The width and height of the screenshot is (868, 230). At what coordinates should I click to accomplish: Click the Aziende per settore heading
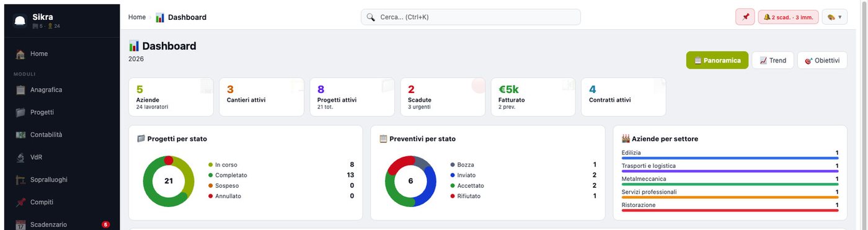[x=660, y=139]
